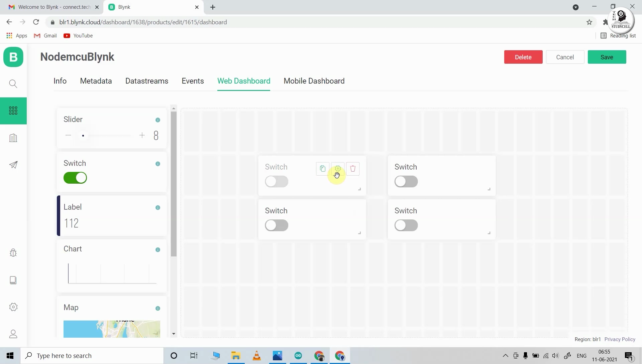
Task: Open the browser download dropdown arrow
Action: coord(576,7)
